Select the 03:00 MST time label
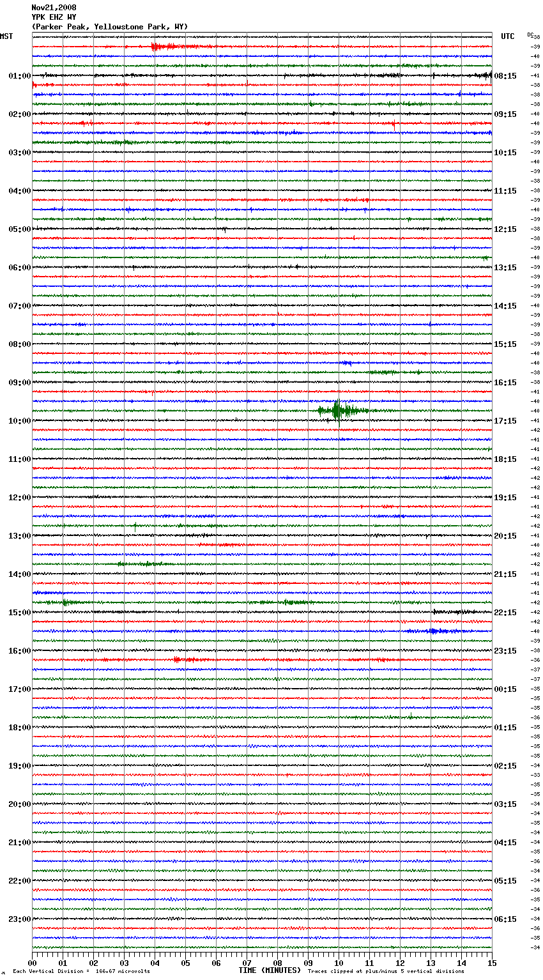543x980 pixels. click(20, 153)
